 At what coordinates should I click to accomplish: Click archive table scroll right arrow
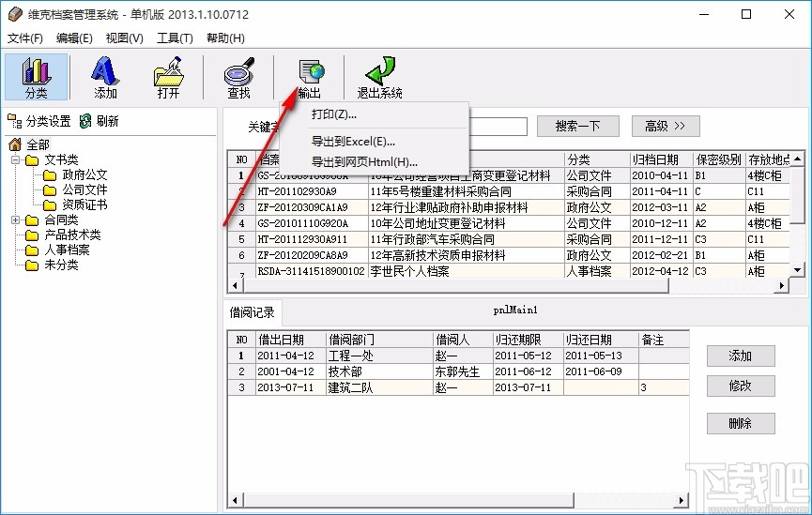pyautogui.click(x=782, y=285)
